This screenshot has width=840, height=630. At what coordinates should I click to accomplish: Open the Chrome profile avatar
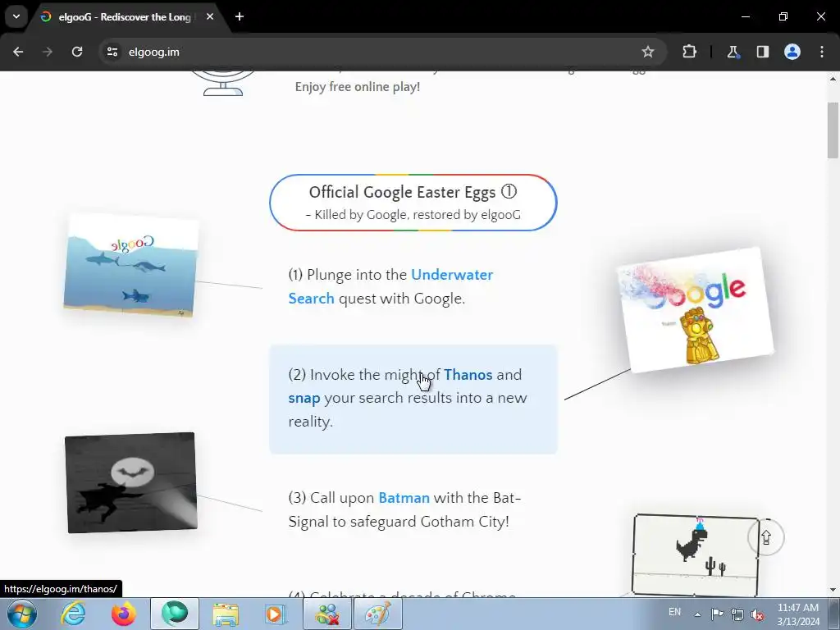coord(792,52)
